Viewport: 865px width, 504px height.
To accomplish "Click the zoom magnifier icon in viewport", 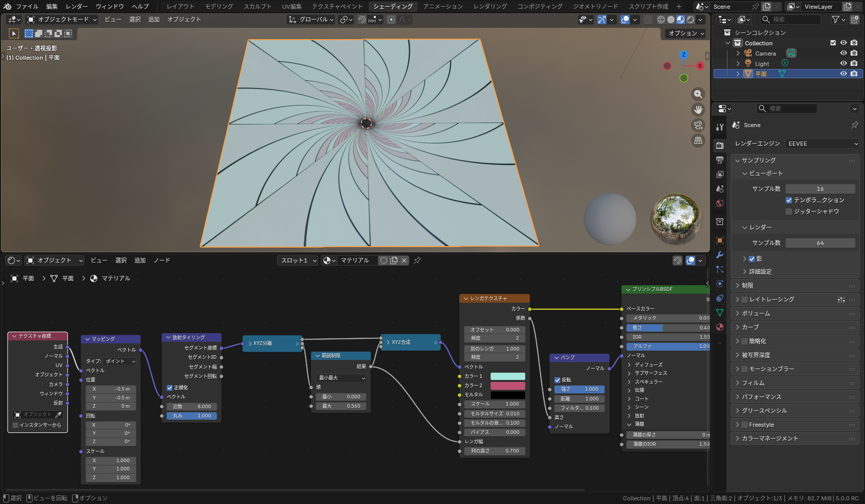I will (698, 94).
